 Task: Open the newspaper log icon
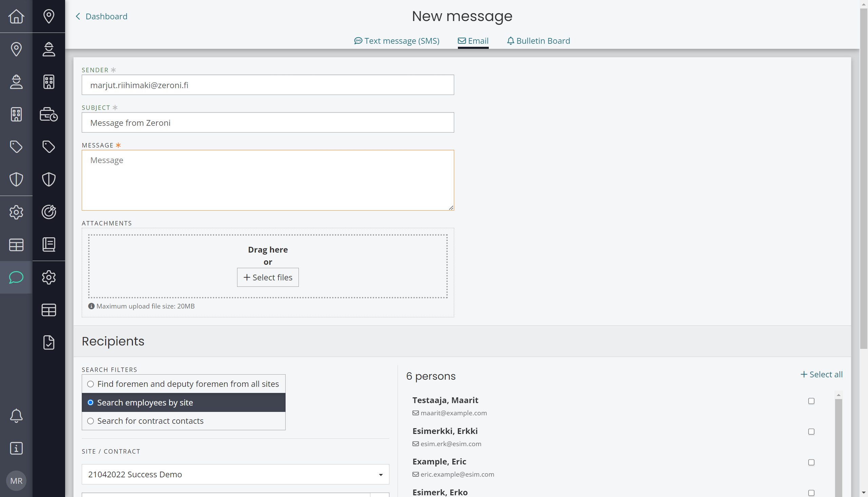coord(49,244)
